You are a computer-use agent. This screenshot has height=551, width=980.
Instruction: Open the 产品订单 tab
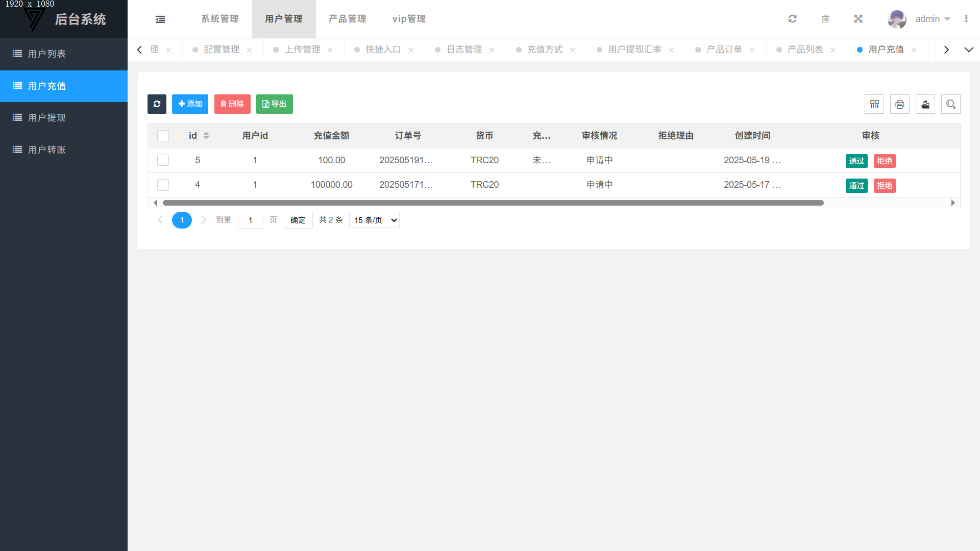724,49
